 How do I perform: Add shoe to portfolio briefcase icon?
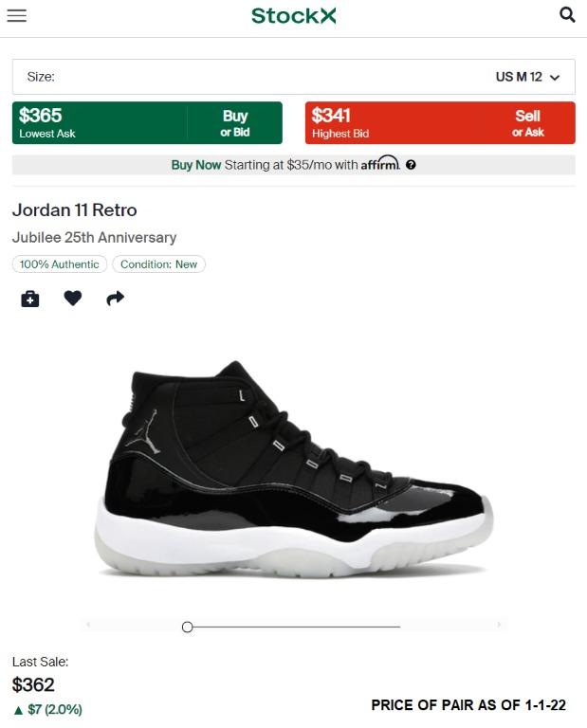coord(30,299)
